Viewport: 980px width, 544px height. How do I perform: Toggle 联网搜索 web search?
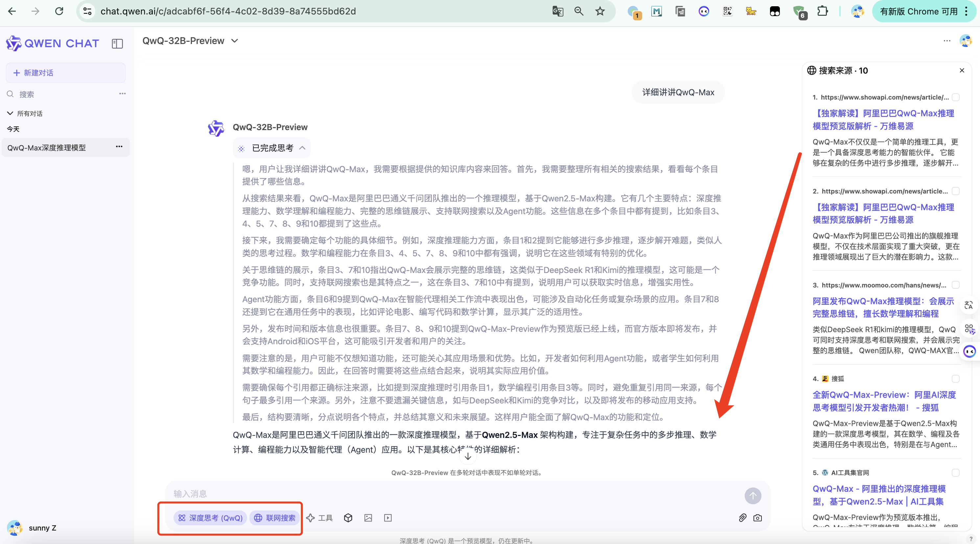click(x=275, y=517)
